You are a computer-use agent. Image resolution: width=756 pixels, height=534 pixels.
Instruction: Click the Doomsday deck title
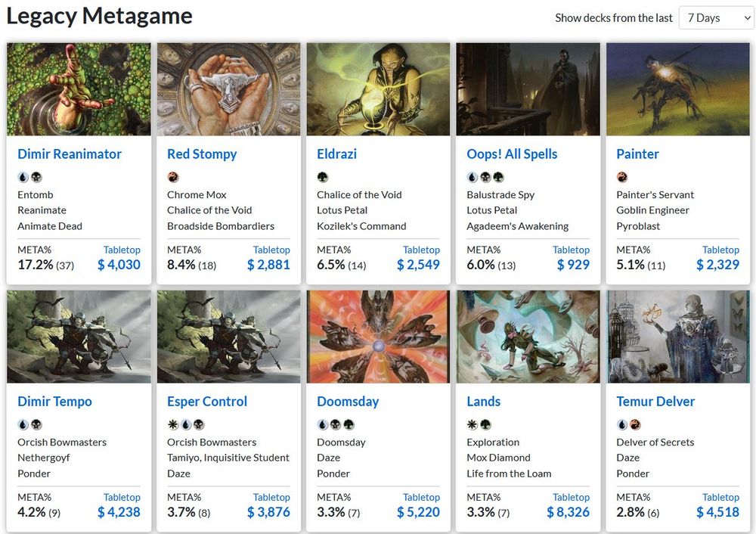tap(348, 402)
